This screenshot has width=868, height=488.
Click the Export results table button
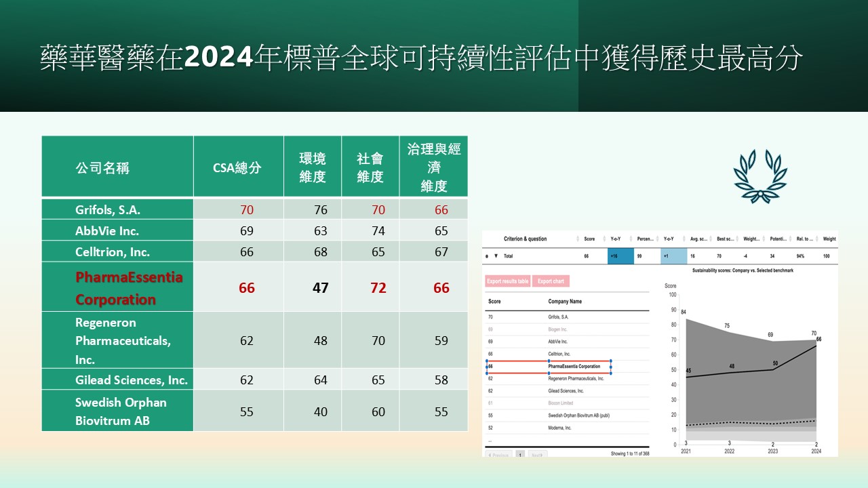[x=508, y=281]
